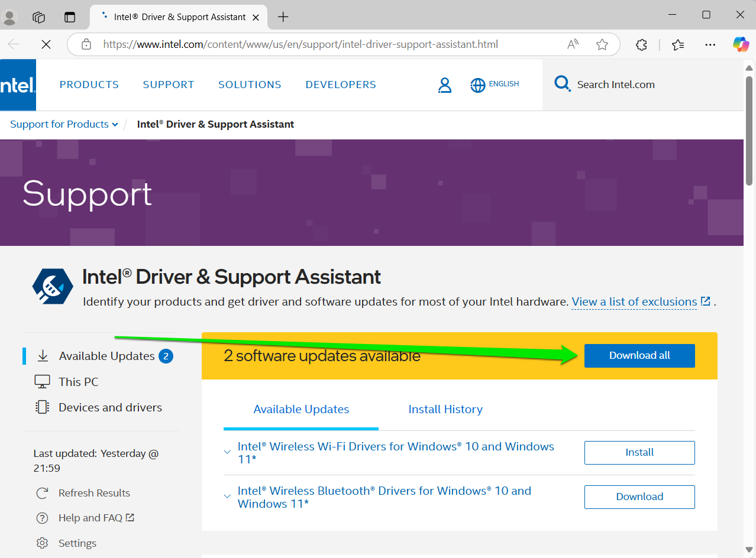The width and height of the screenshot is (756, 558).
Task: Open the user account sign-in icon
Action: (444, 85)
